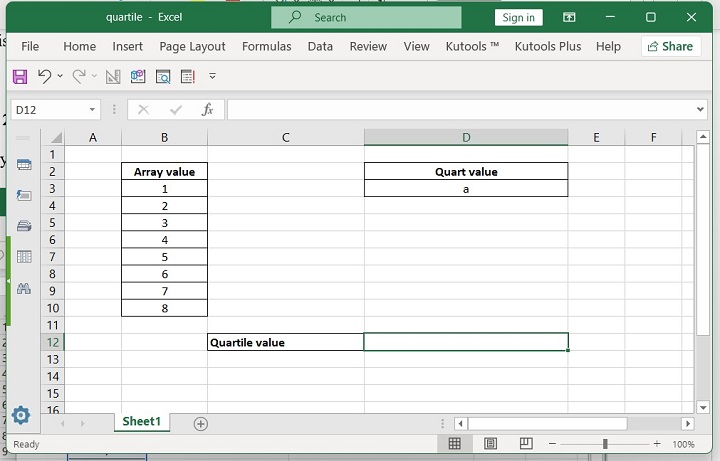Click the Sign in button
Viewport: 720px width, 461px height.
(518, 17)
